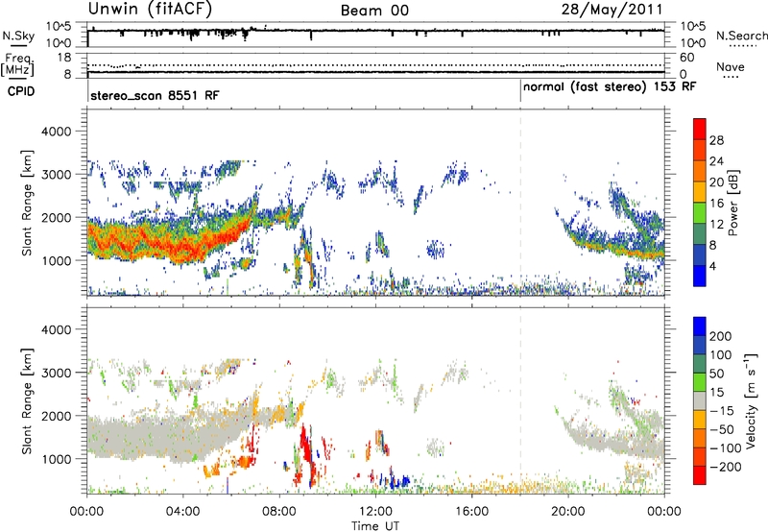The width and height of the screenshot is (768, 532).
Task: Pick the light green 12–16 dB Power segment
Action: 700,212
